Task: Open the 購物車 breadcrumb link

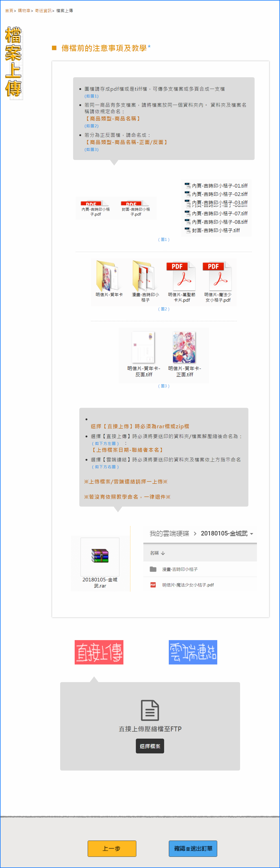Action: point(24,11)
